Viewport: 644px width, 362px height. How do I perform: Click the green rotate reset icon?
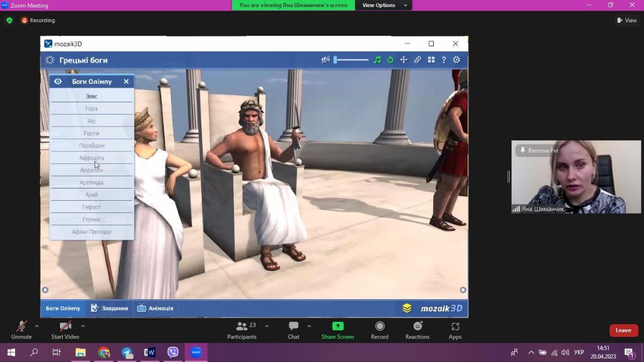point(390,60)
